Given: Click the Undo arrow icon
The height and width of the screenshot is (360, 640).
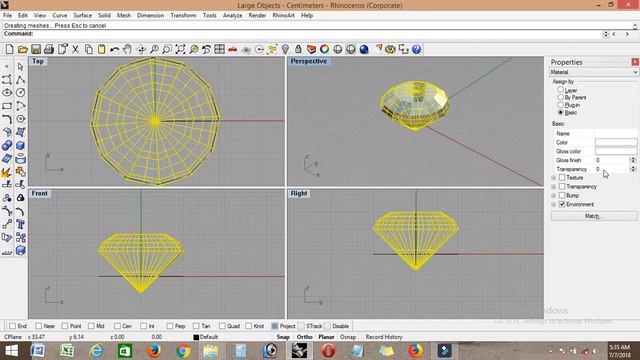Looking at the screenshot, I should pos(115,49).
